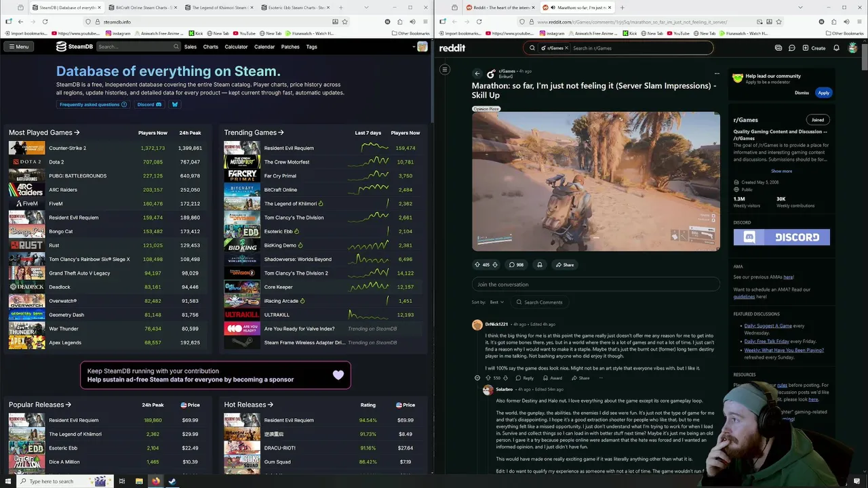Expand Show more in r/Games description
Image resolution: width=868 pixels, height=488 pixels.
coord(781,171)
